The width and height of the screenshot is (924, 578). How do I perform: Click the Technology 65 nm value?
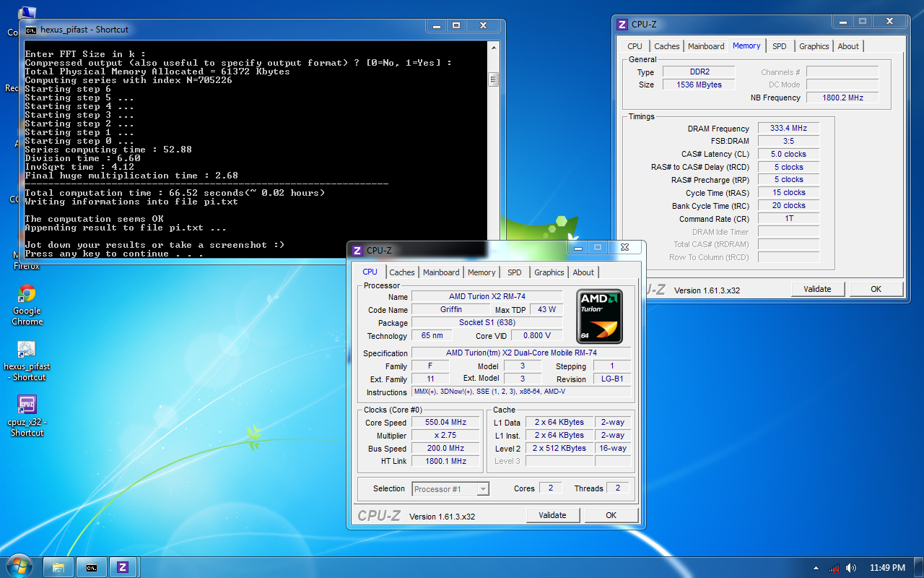click(x=432, y=335)
